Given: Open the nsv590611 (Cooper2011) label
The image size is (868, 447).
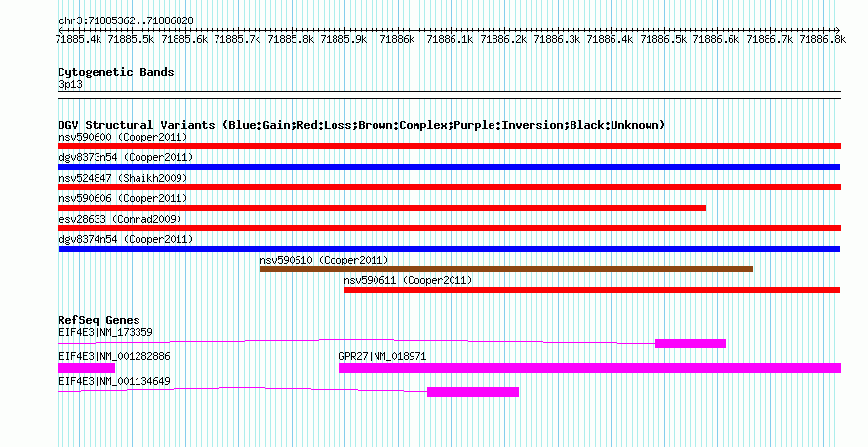Looking at the screenshot, I should coord(408,280).
